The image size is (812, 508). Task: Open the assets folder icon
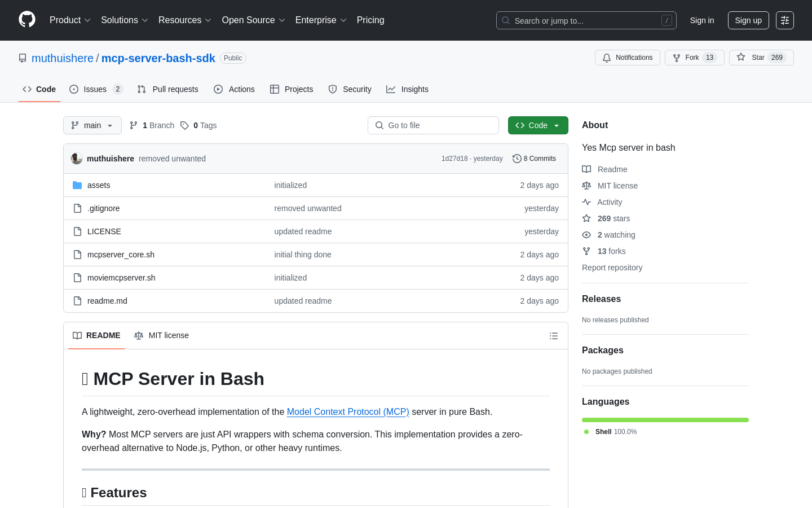(77, 185)
